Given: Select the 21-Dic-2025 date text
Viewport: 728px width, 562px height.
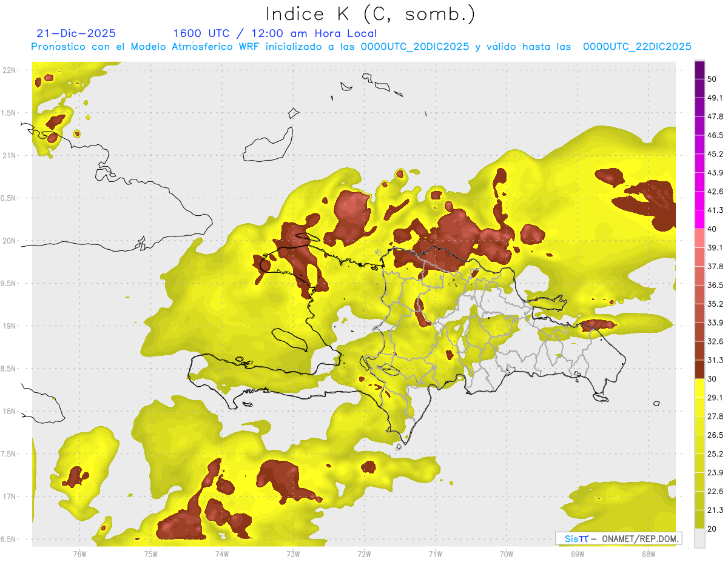Looking at the screenshot, I should click(x=76, y=33).
